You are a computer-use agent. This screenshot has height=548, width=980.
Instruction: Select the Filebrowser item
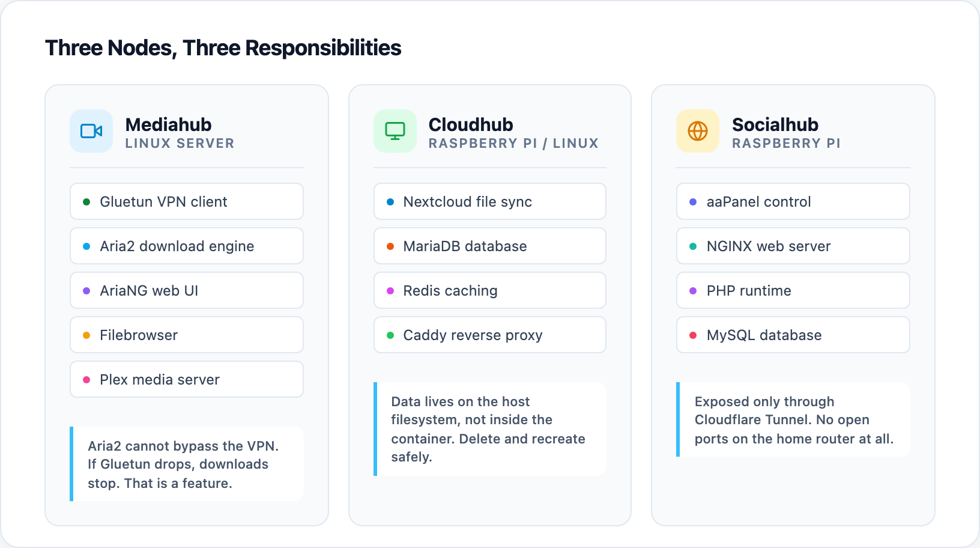[187, 335]
